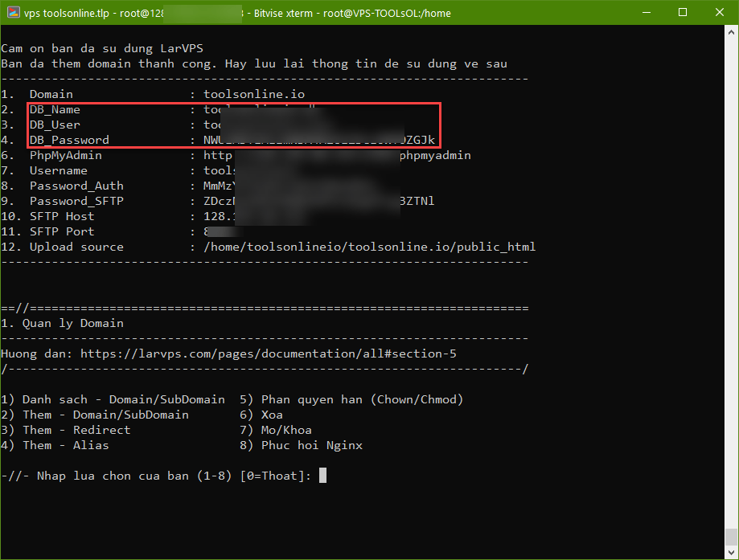Click the window title text 'vps toolsonline.tlp'
Image resolution: width=739 pixels, height=560 pixels.
(x=67, y=13)
